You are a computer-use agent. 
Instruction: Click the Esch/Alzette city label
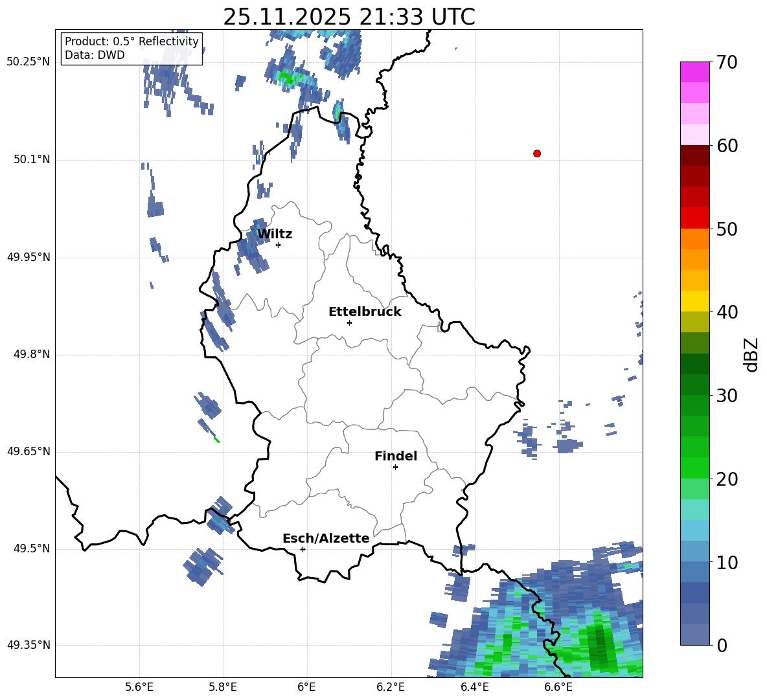[326, 538]
